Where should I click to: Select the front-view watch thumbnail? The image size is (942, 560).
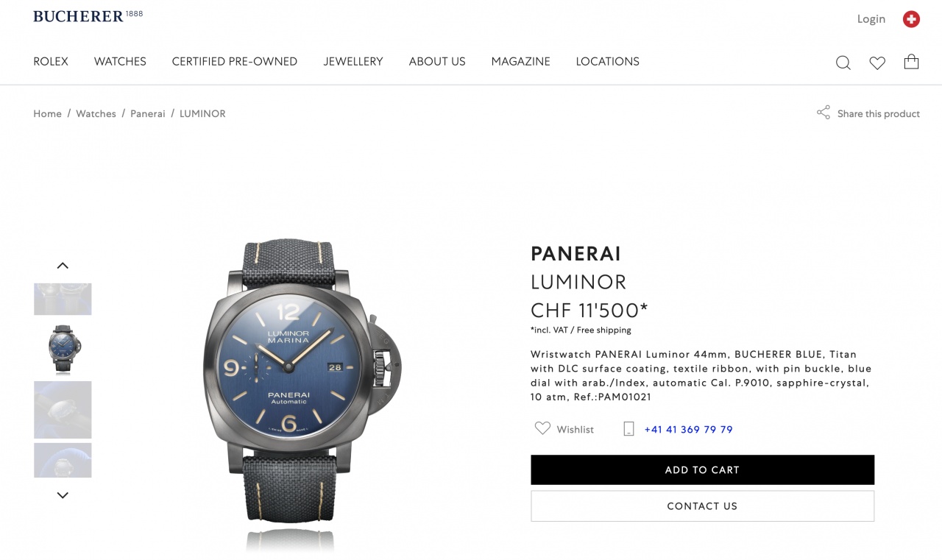[x=63, y=350]
